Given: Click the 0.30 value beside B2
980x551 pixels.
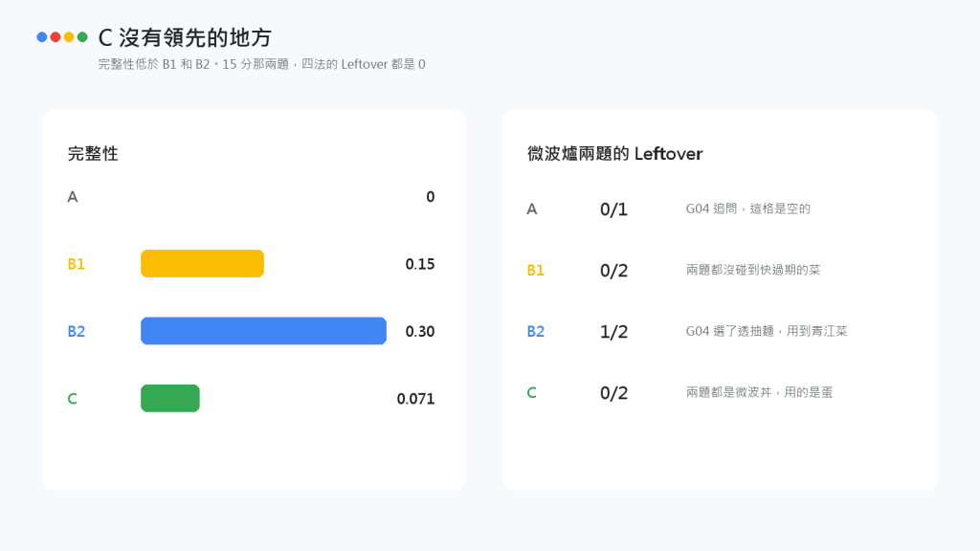Looking at the screenshot, I should pos(420,332).
